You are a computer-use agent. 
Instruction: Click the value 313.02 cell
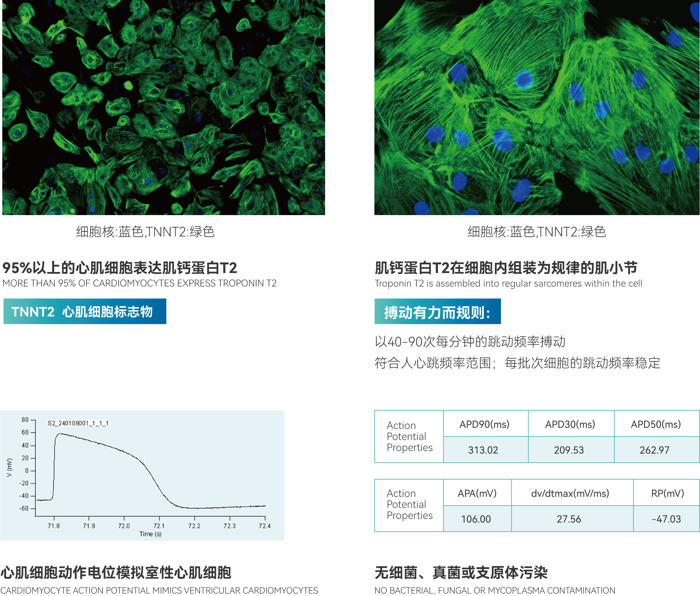[486, 450]
